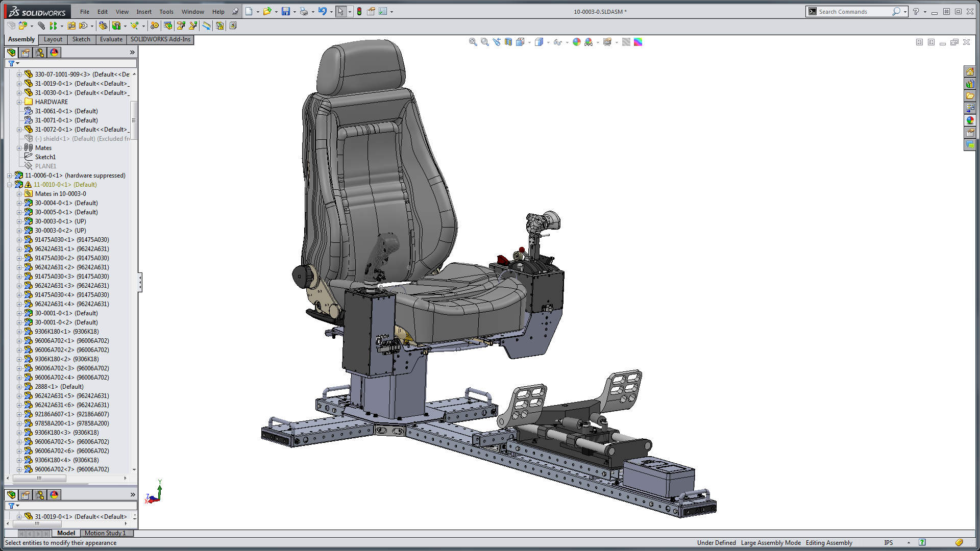Open Custom Properties task pane tab

pyautogui.click(x=970, y=133)
